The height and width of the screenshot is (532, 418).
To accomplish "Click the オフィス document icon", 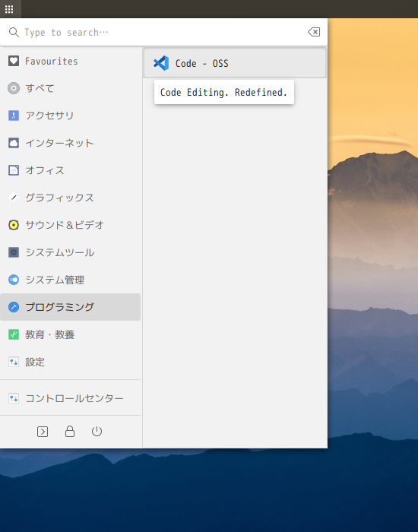I will (14, 170).
